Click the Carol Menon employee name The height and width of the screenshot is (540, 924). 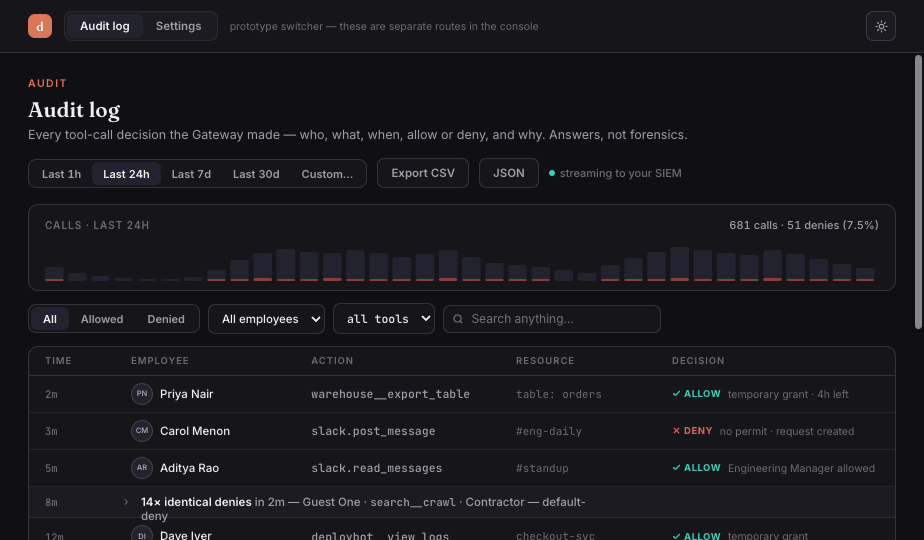tap(194, 431)
